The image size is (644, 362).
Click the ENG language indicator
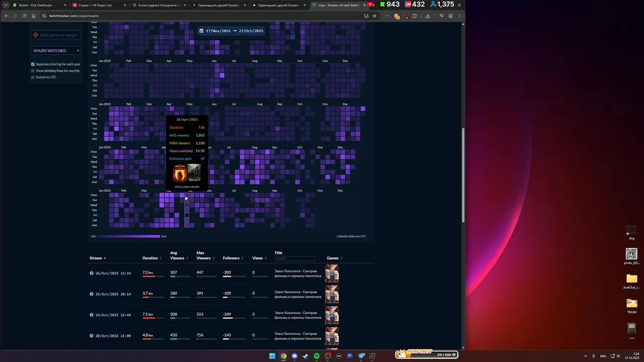click(x=603, y=356)
